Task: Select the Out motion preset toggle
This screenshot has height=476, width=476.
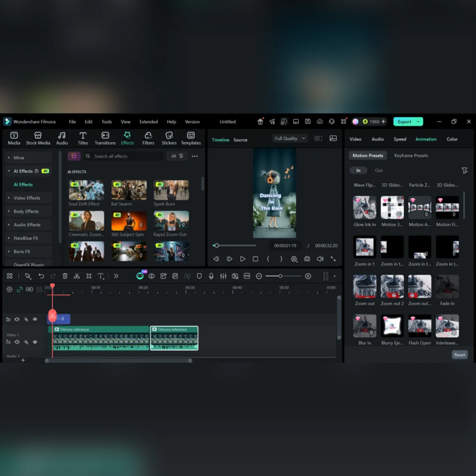Action: tap(379, 170)
